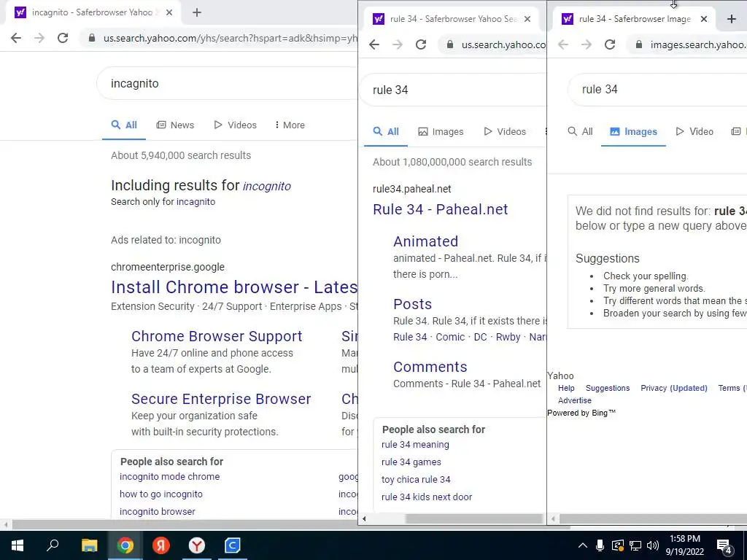The height and width of the screenshot is (560, 747).
Task: Expand the More menu in incagnito search
Action: [x=290, y=125]
